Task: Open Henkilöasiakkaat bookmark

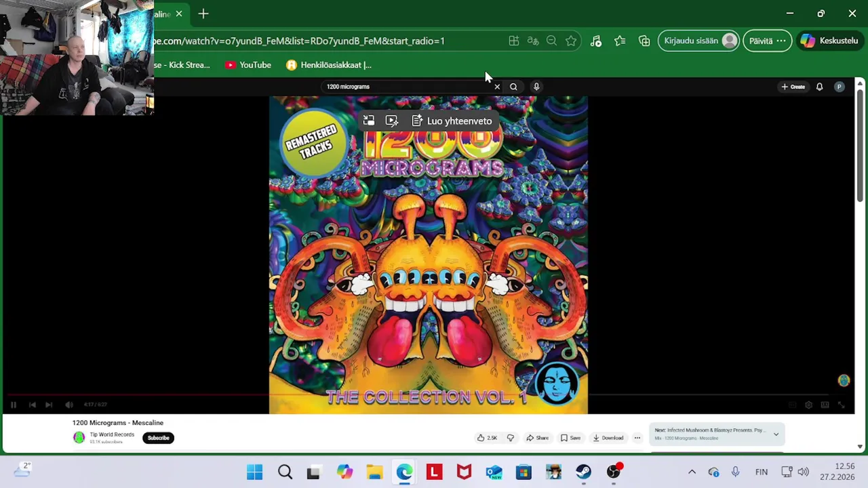Action: [329, 65]
